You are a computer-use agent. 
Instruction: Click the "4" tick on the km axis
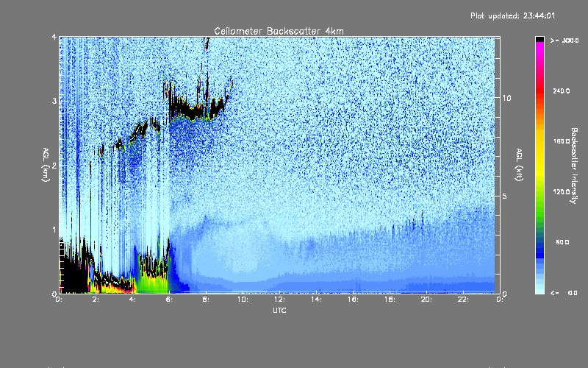[54, 37]
